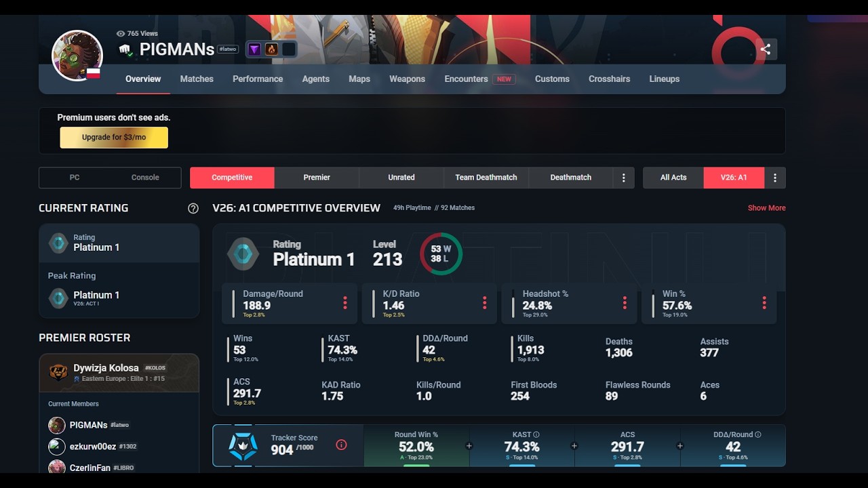Image resolution: width=868 pixels, height=488 pixels.
Task: Open ezkurw00ez name in roster list
Action: tap(93, 447)
